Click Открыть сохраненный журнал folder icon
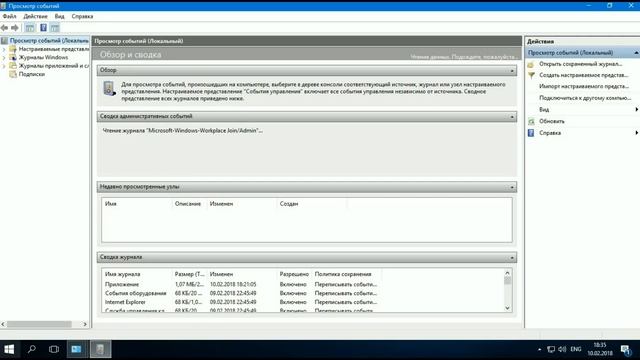This screenshot has height=360, width=640. (x=531, y=64)
